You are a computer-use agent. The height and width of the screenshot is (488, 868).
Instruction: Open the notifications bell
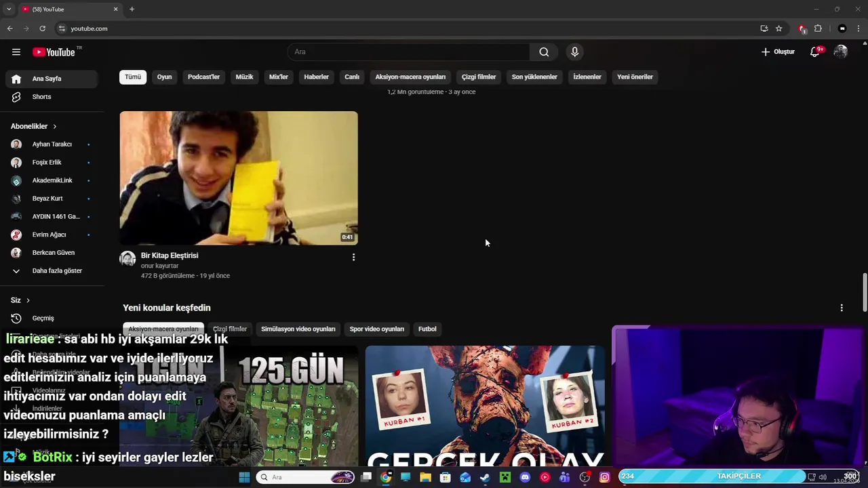(816, 52)
